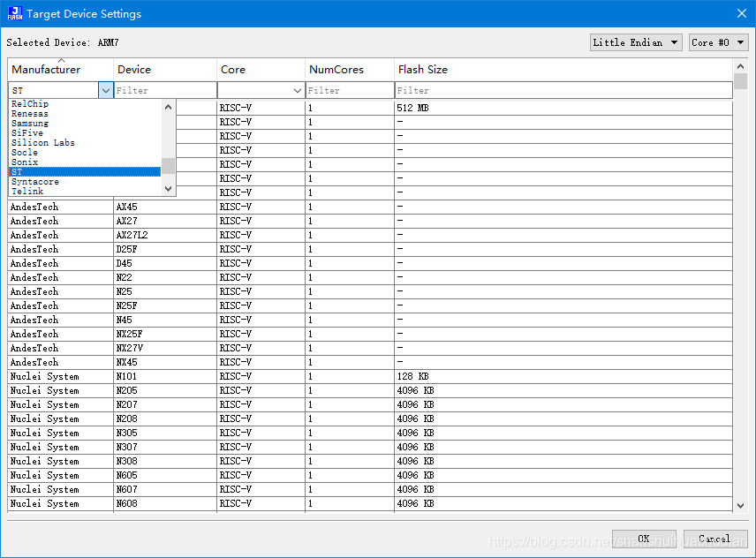Click table scrollbar up arrow
This screenshot has width=756, height=558.
[741, 66]
